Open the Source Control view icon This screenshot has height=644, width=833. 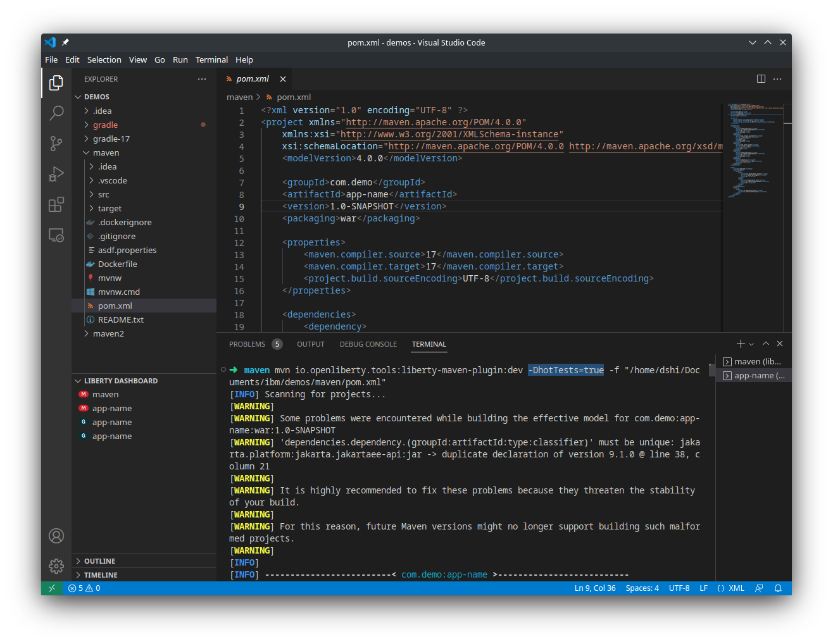click(x=56, y=144)
